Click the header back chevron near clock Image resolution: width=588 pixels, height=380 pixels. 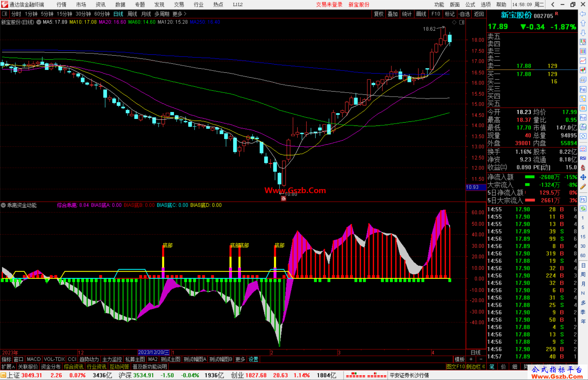pyautogui.click(x=553, y=4)
